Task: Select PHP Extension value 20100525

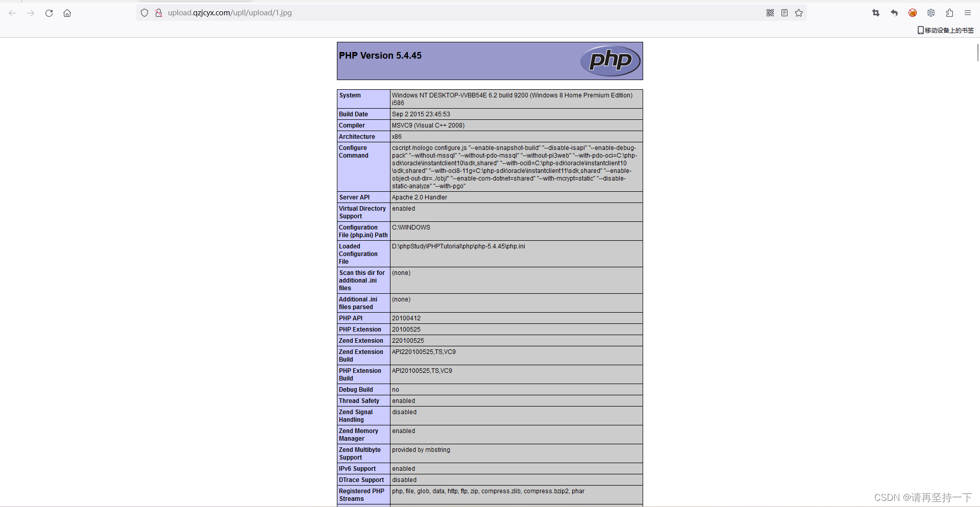Action: click(x=406, y=329)
